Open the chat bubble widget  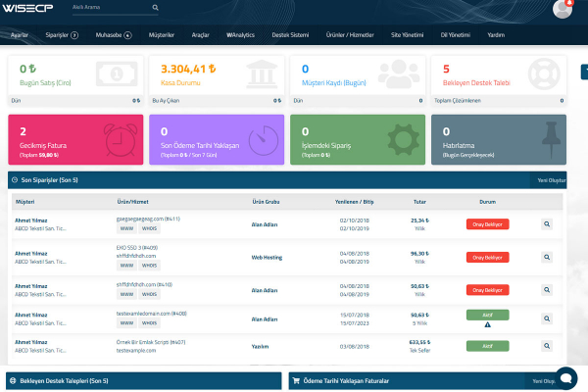coord(564,377)
